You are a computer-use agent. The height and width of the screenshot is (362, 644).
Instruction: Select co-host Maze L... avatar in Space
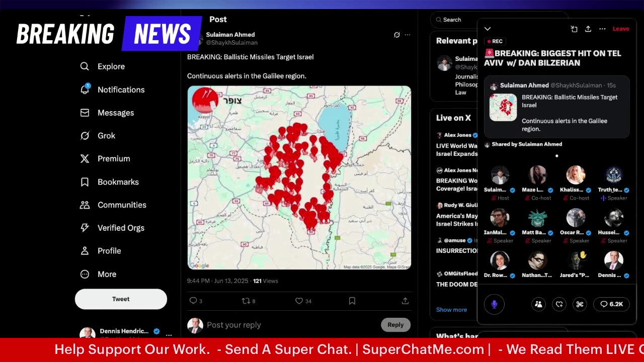pos(538,175)
